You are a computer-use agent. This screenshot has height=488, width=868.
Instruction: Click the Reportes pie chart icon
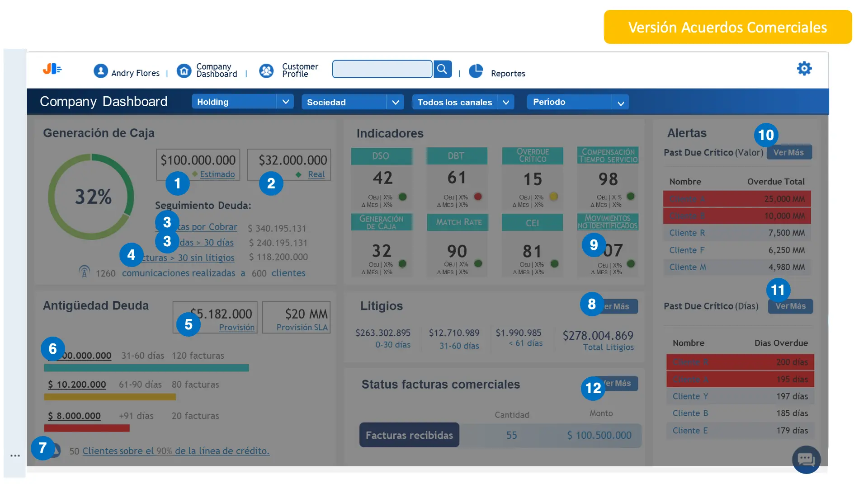pos(476,71)
